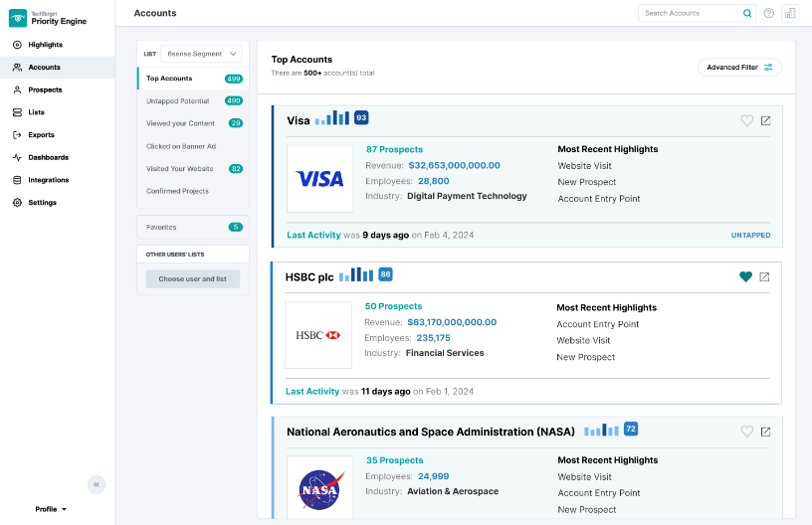Open HSBC plc in new window
The width and height of the screenshot is (812, 525).
pos(764,276)
